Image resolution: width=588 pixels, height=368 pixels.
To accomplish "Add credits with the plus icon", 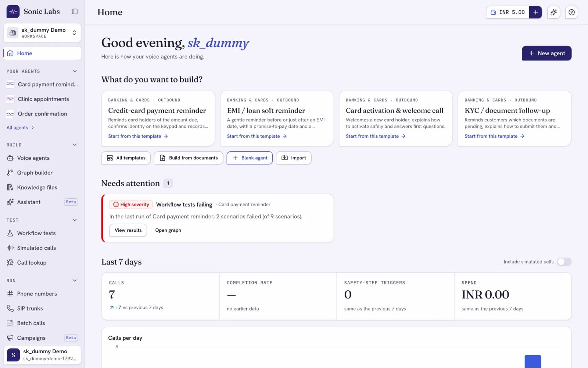I will tap(535, 12).
